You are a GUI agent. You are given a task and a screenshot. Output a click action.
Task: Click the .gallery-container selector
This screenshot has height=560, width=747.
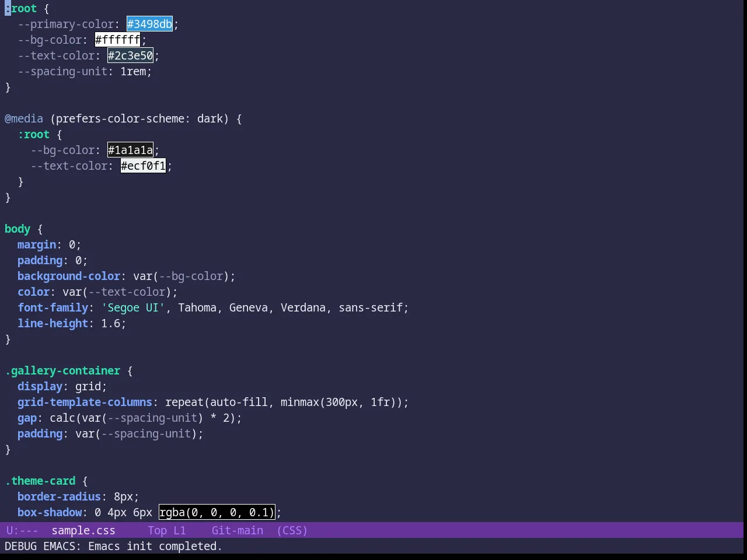[62, 370]
